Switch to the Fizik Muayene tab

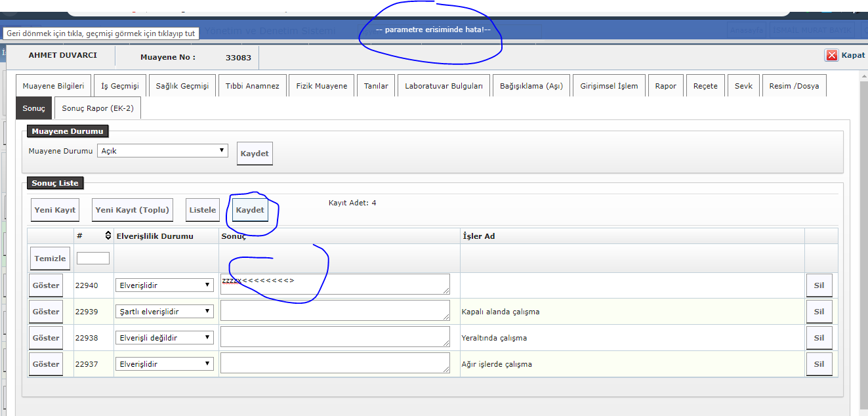[321, 86]
